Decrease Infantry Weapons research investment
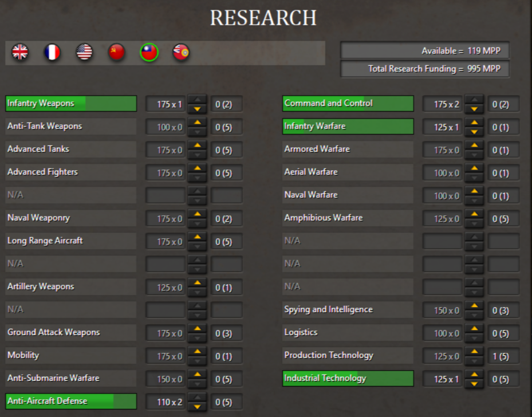Image resolution: width=532 pixels, height=417 pixels. point(197,109)
